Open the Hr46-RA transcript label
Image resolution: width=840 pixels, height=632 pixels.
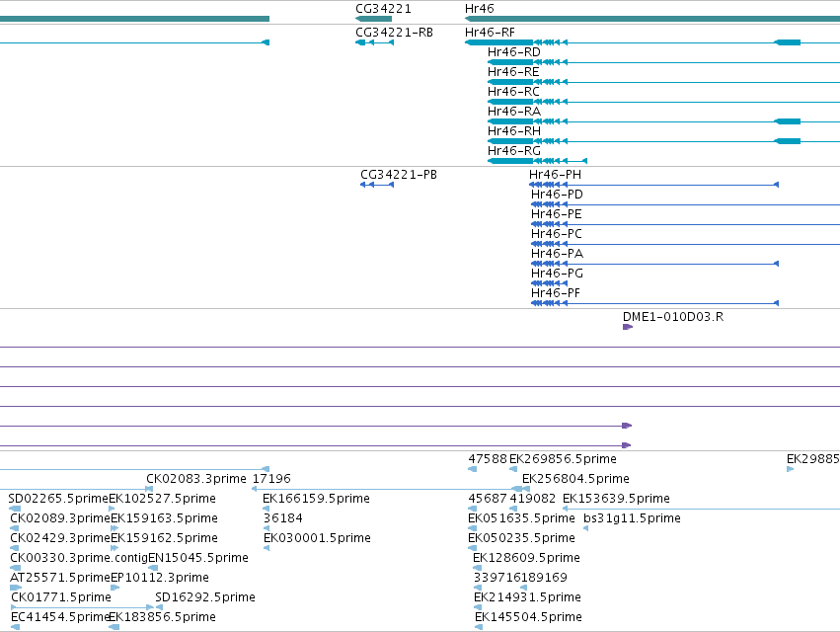[513, 112]
